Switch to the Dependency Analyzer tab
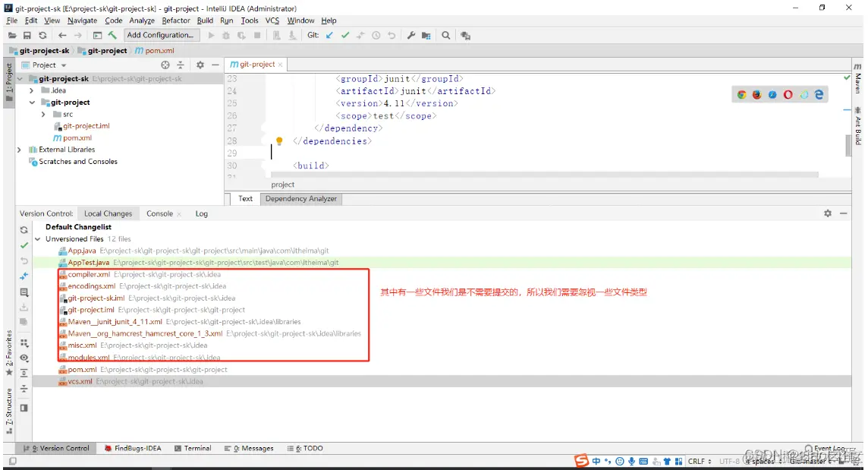 pos(301,198)
